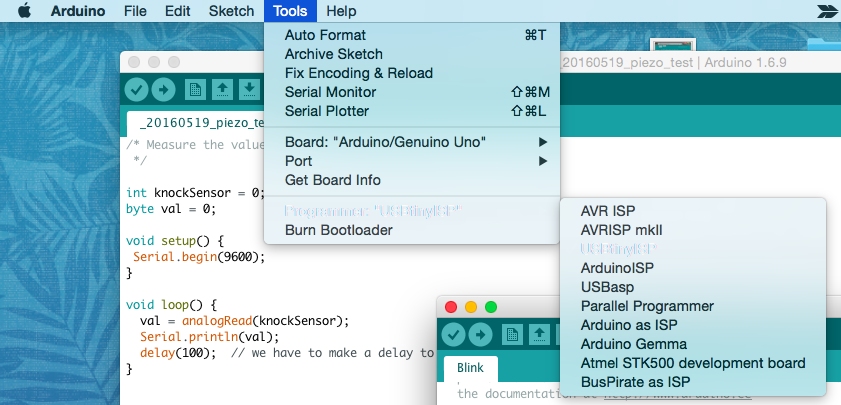
Task: Open the Arduino application menu
Action: click(x=78, y=11)
